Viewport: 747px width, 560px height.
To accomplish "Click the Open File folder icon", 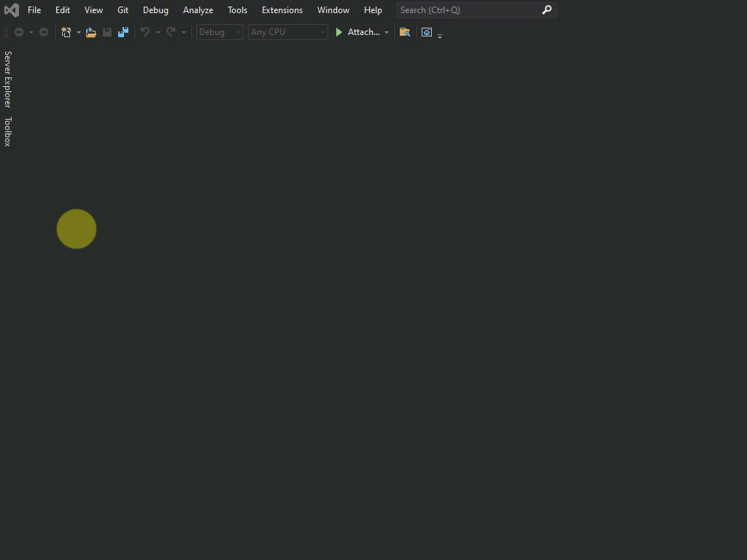I will 90,32.
